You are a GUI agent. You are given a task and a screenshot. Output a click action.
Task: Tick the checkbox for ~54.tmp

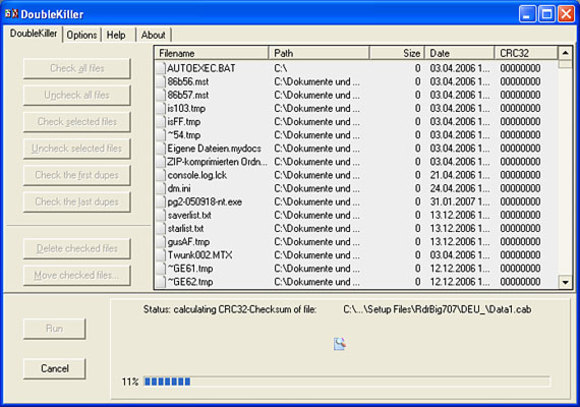coord(161,135)
